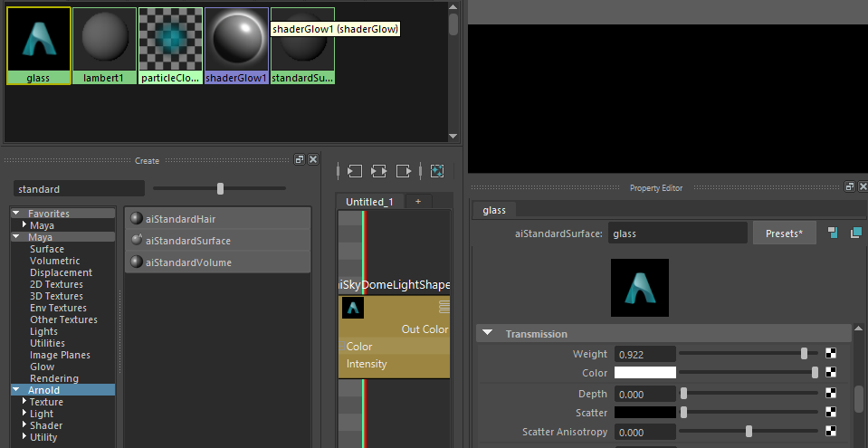Click the search field containing 'standard'

coord(78,189)
